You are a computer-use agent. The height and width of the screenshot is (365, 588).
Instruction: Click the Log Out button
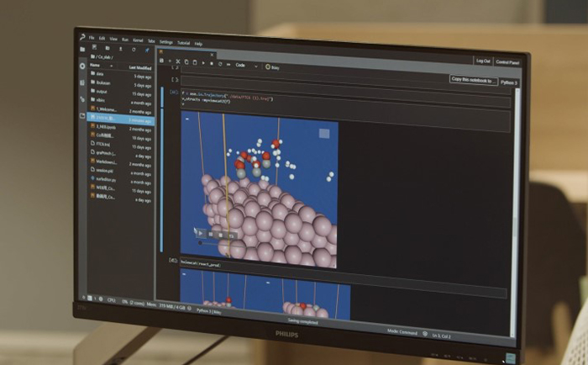[x=483, y=61]
